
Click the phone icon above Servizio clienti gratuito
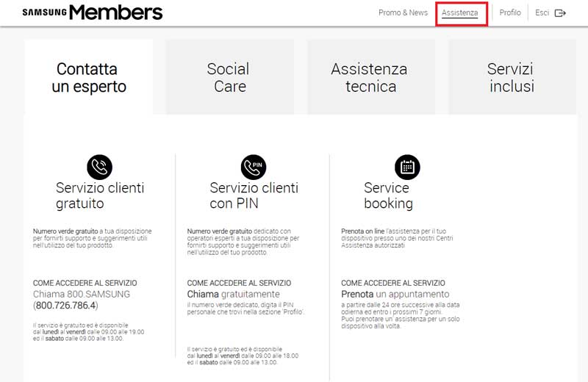tap(99, 167)
